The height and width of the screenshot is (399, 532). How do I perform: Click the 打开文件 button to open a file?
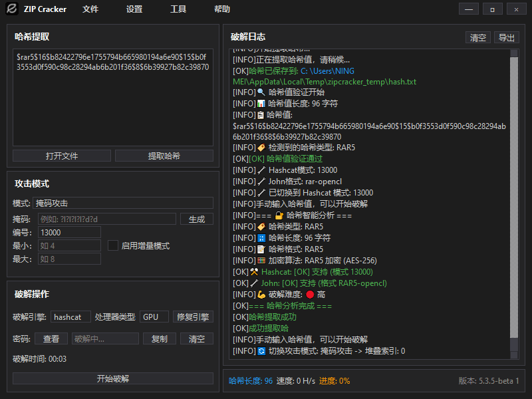[62, 155]
